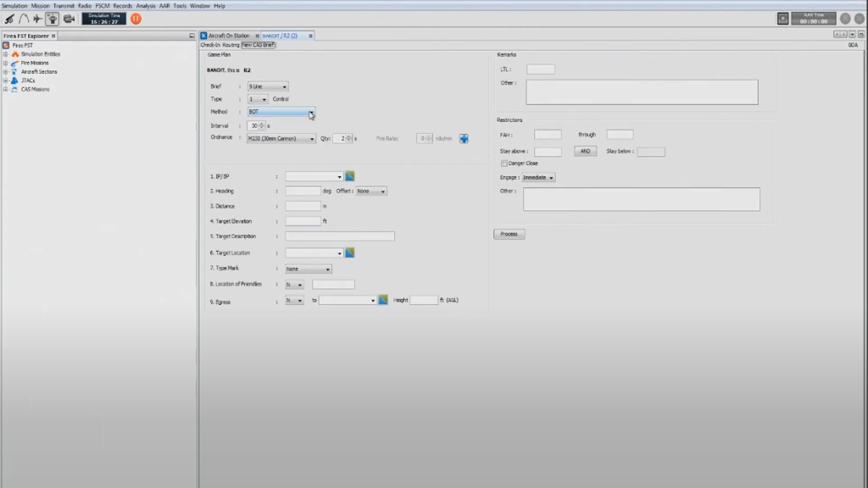
Task: Click the Process button
Action: 509,234
